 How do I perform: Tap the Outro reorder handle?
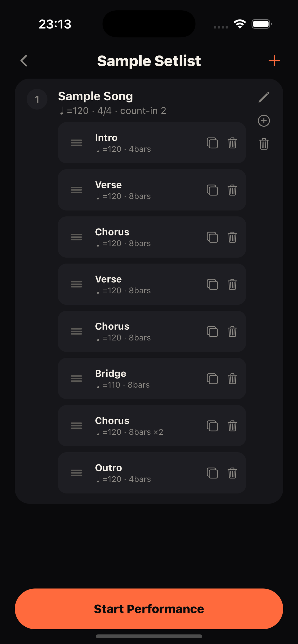(x=76, y=473)
